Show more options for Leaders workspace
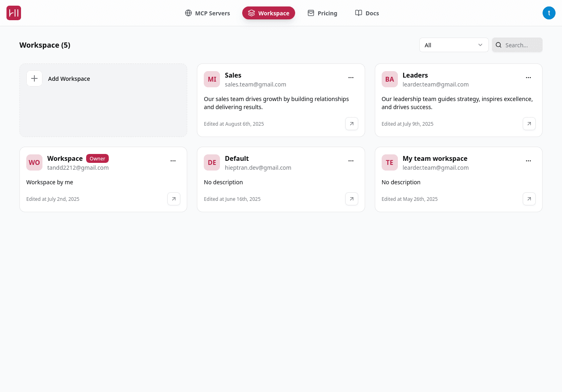562x392 pixels. [x=528, y=78]
